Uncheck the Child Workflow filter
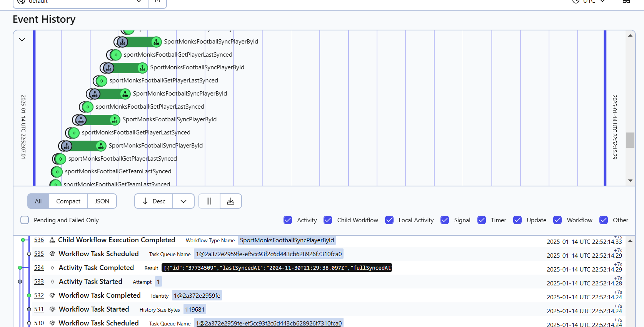Image resolution: width=644 pixels, height=327 pixels. (x=328, y=220)
